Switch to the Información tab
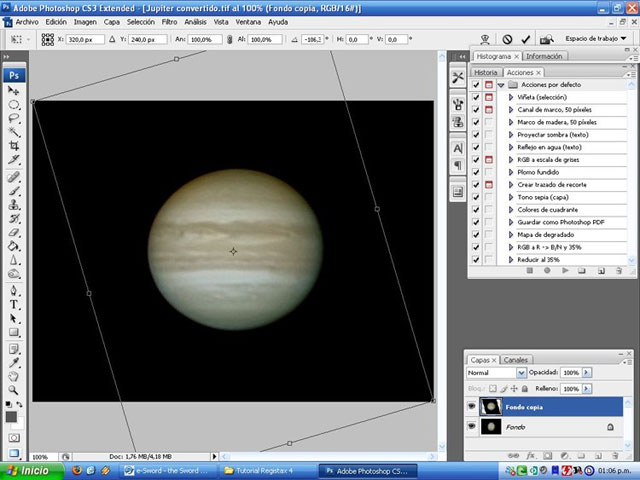 [x=544, y=56]
